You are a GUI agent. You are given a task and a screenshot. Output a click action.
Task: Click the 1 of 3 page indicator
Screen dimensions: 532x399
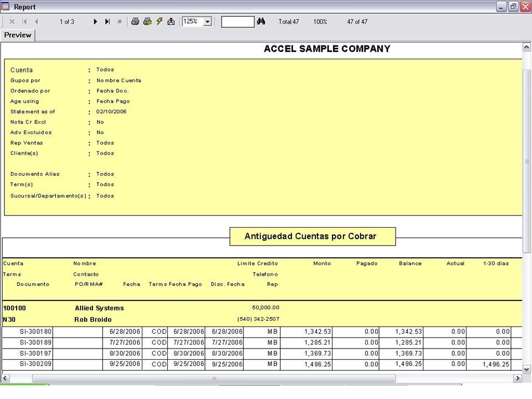[x=67, y=22]
